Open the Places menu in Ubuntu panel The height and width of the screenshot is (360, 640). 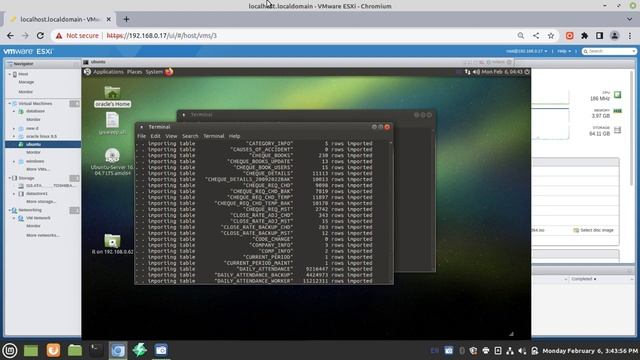(x=134, y=72)
